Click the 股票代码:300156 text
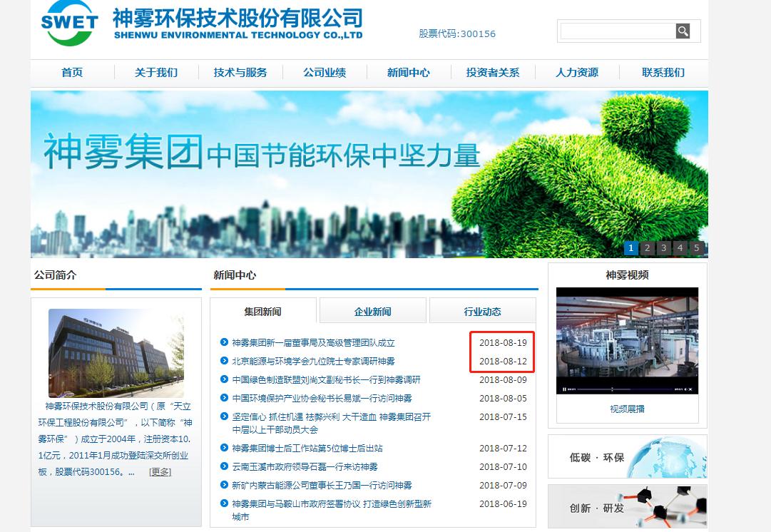This screenshot has width=771, height=532. point(457,34)
